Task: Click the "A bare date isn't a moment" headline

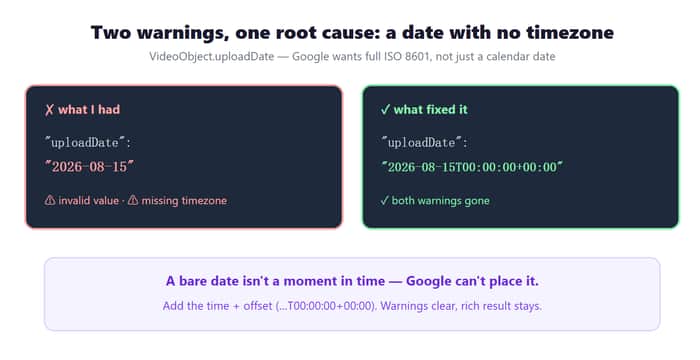Action: click(x=352, y=281)
